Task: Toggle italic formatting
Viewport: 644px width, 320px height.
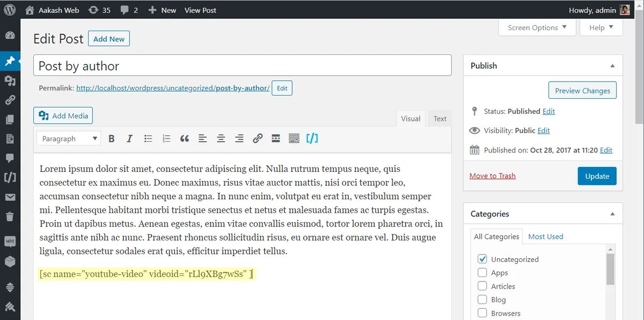Action: pyautogui.click(x=129, y=139)
